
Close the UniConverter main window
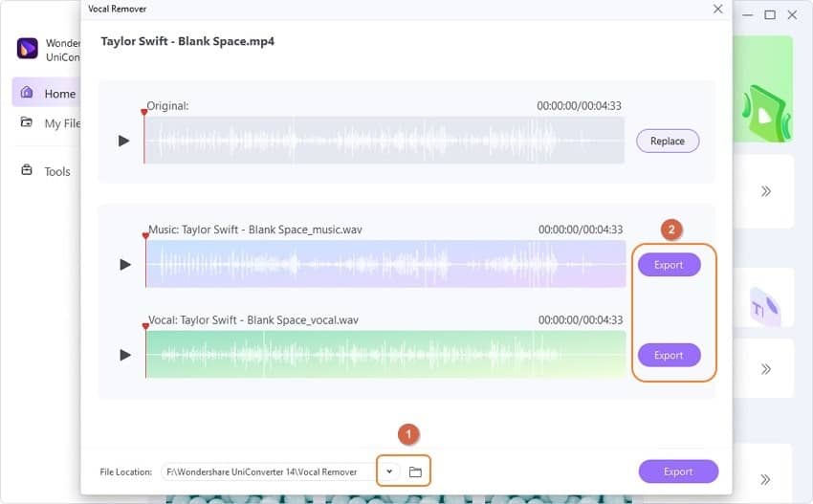click(792, 15)
